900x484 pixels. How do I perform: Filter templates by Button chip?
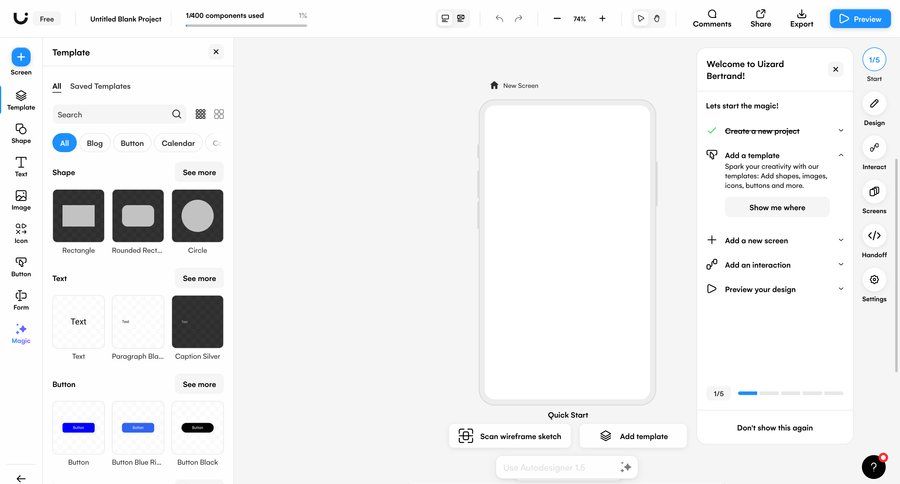coord(132,143)
